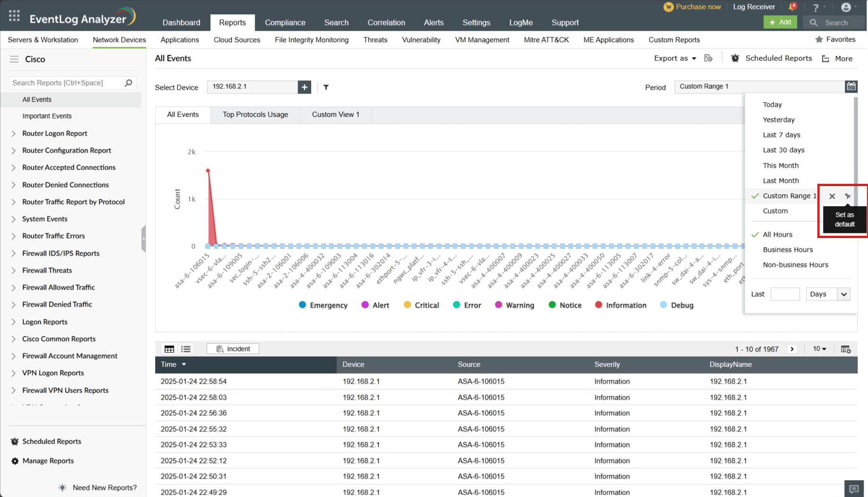Open the Days unit dropdown
Viewport: 868px width, 497px height.
pos(828,294)
